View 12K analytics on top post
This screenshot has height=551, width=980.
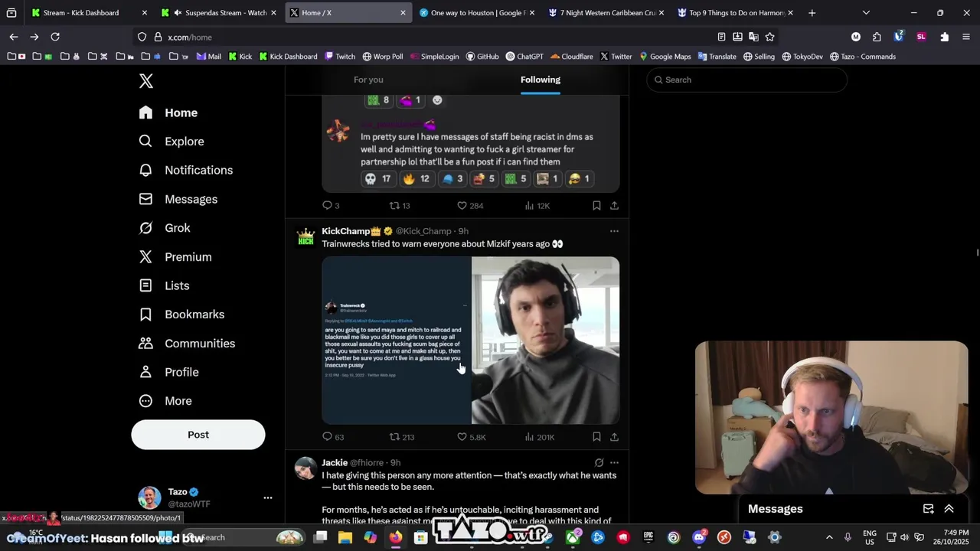click(537, 205)
